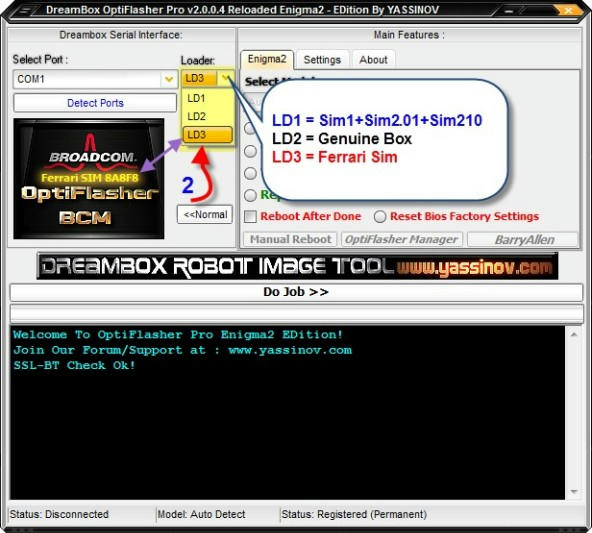Click the Detect Ports button

[95, 103]
